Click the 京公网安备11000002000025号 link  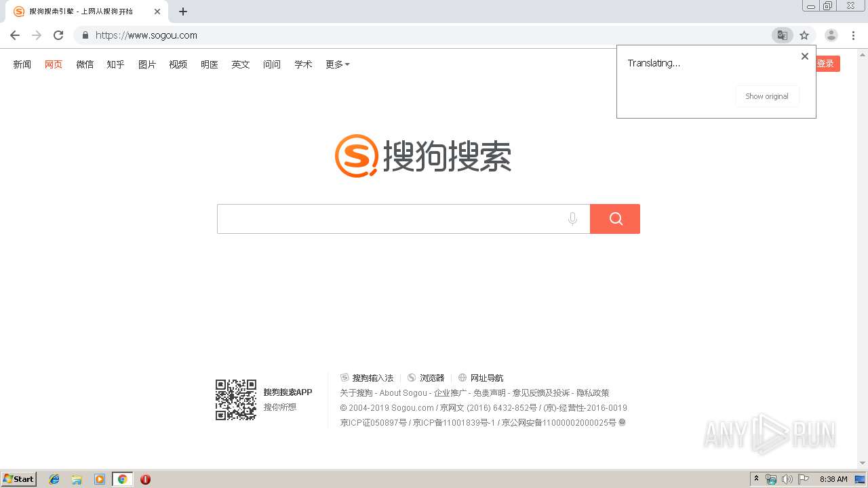[x=559, y=423]
